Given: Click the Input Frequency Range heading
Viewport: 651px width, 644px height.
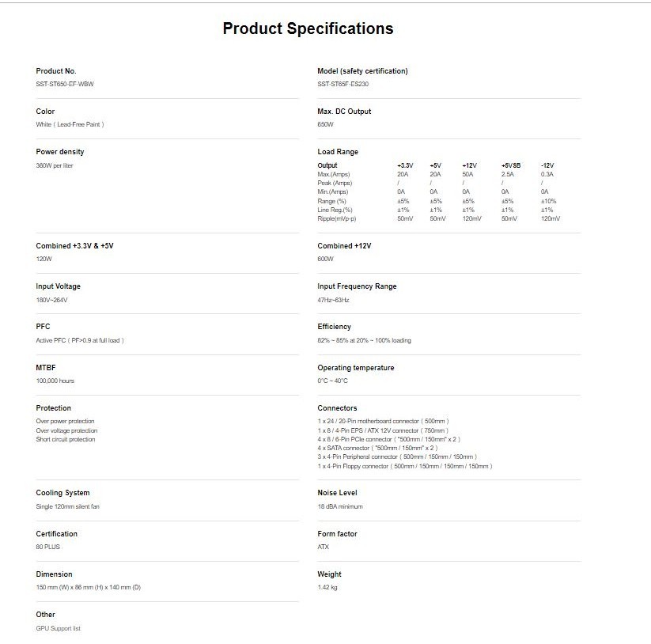Looking at the screenshot, I should 357,286.
